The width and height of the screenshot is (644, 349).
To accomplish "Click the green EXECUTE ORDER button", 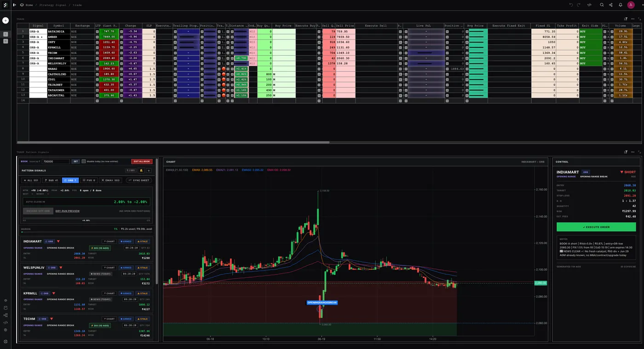I will pos(596,227).
